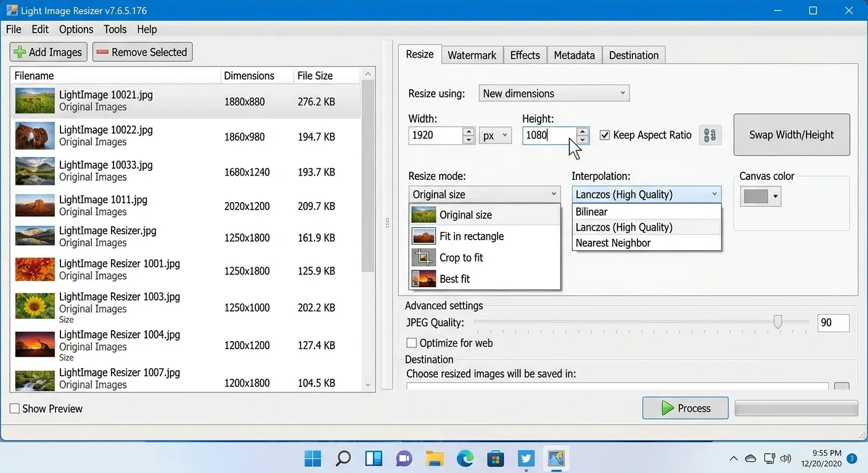
Task: Open Microsoft Store from the taskbar
Action: pyautogui.click(x=495, y=458)
